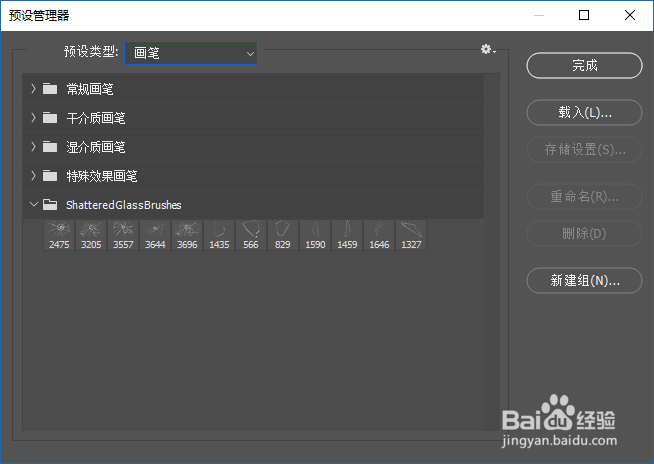Click the 特殊效果画笔 folder icon
654x464 pixels.
[50, 176]
